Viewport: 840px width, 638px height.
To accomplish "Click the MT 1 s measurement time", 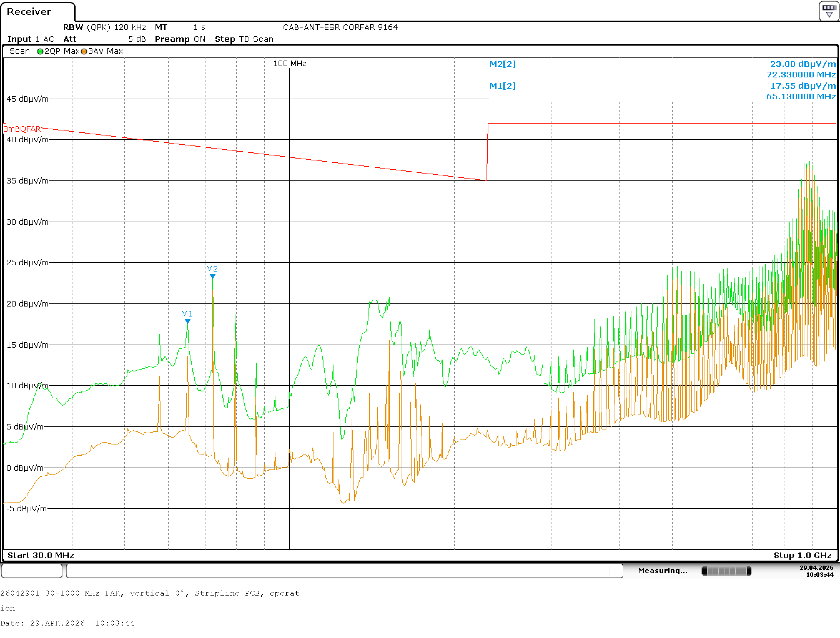I will (180, 27).
